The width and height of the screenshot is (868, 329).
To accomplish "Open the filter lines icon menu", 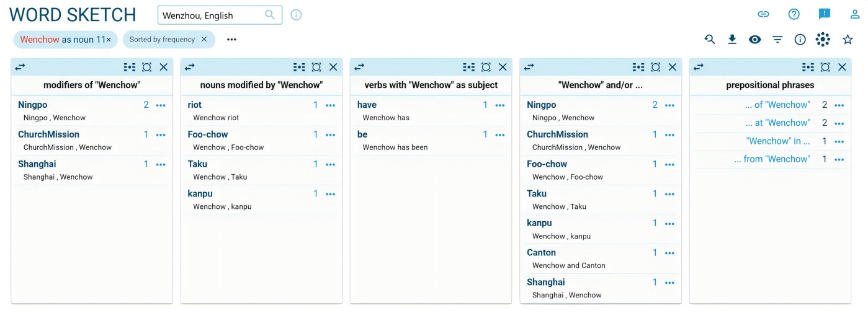I will pyautogui.click(x=777, y=40).
